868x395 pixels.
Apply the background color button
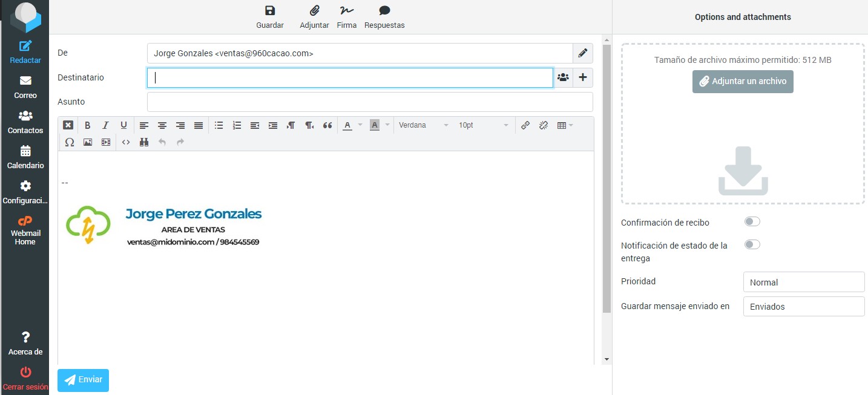pos(374,125)
